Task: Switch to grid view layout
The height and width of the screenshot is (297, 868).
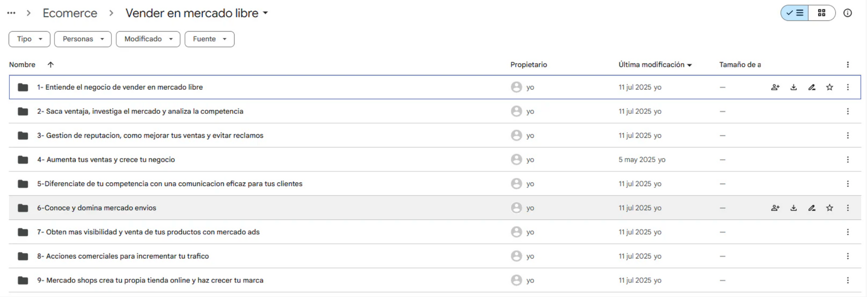Action: [822, 13]
